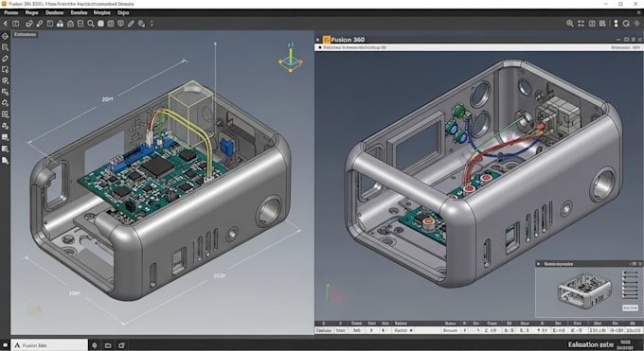Click the split-panel icon beside the back arrow
This screenshot has width=644, height=351.
pos(15,24)
